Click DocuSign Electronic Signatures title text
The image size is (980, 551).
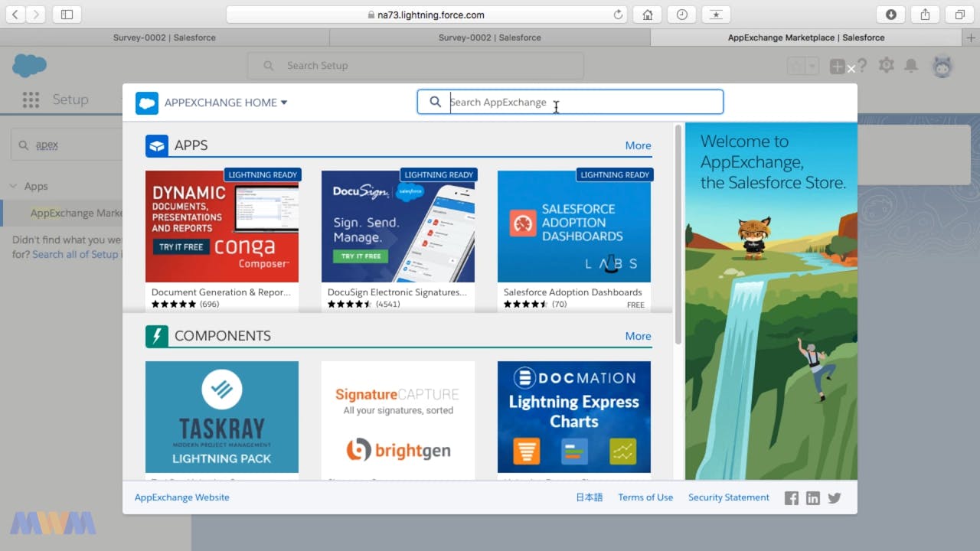397,292
